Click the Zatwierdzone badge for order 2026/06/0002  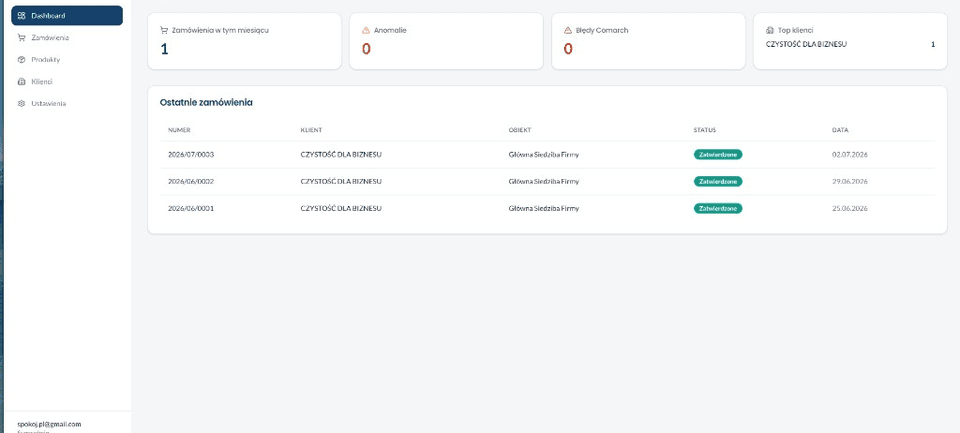tap(718, 181)
